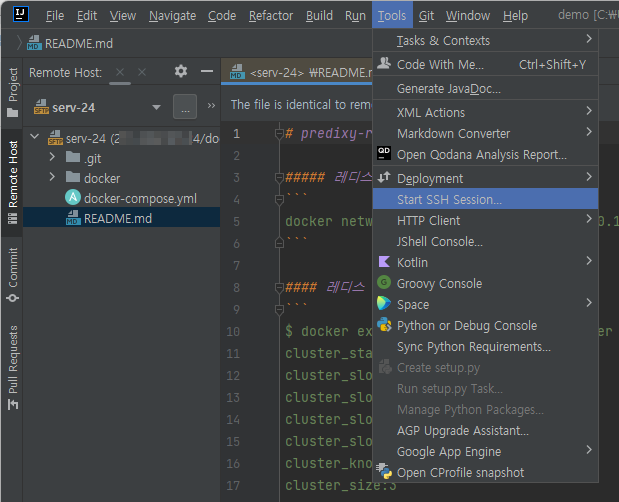Screen dimensions: 619x502
Task: Open the Edit menu
Action: pyautogui.click(x=87, y=16)
